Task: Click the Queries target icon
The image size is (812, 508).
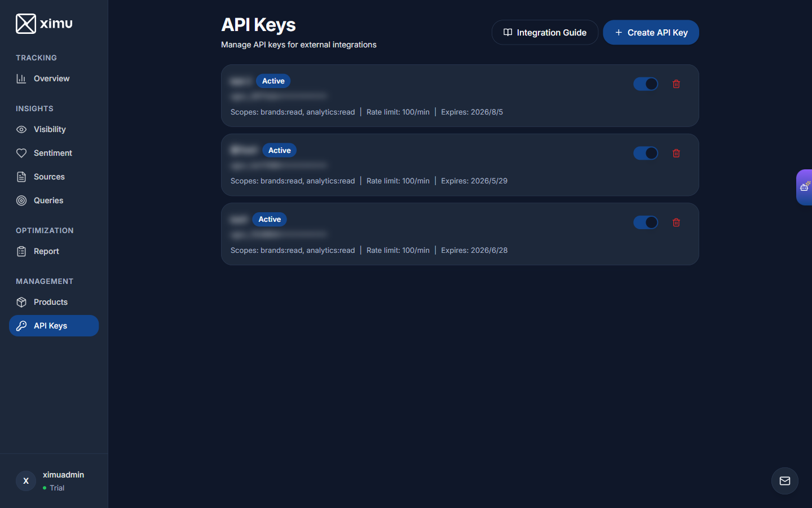Action: pos(21,200)
